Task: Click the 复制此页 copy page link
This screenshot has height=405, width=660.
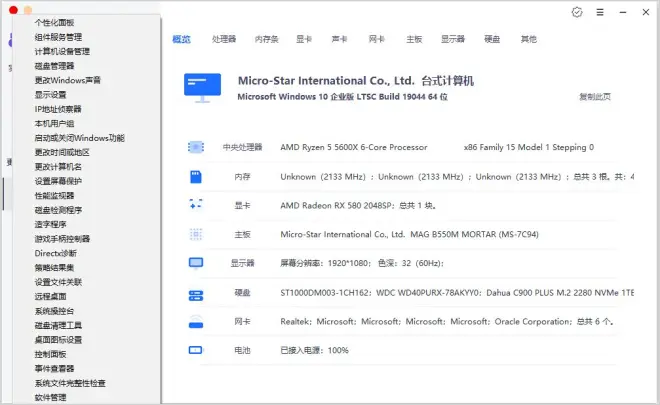Action: tap(594, 97)
